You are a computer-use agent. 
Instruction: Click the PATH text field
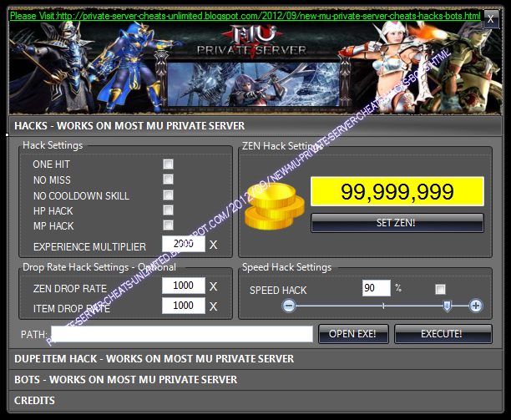(182, 334)
